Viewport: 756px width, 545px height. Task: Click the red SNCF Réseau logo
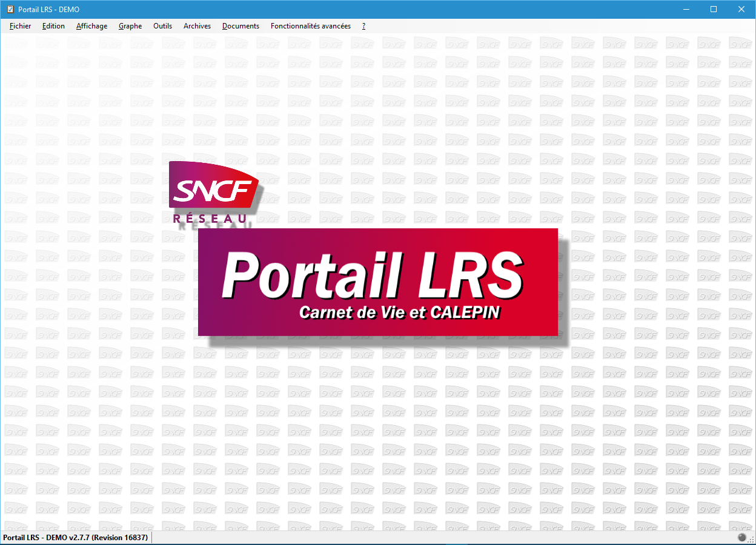click(x=213, y=191)
